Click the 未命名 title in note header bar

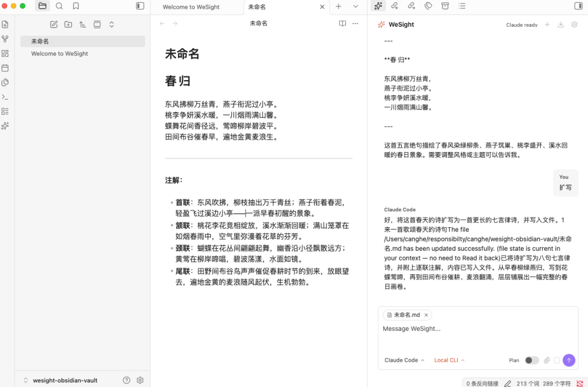259,23
